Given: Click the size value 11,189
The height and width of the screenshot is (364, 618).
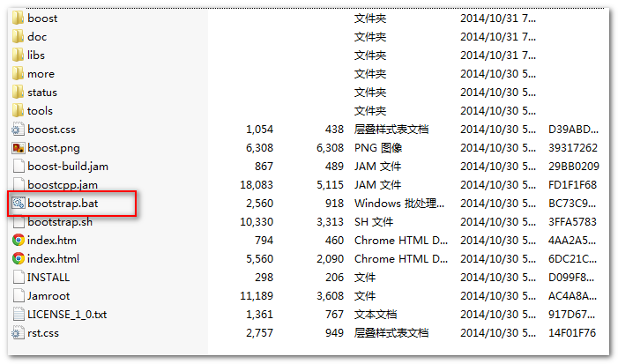Looking at the screenshot, I should pyautogui.click(x=257, y=296).
